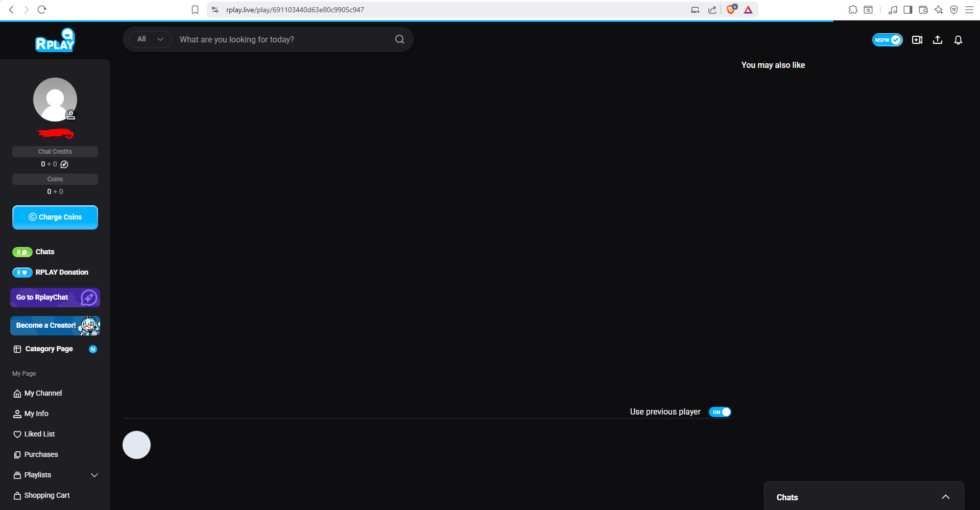980x510 pixels.
Task: Open the Brave VPN shield icon
Action: [x=954, y=10]
